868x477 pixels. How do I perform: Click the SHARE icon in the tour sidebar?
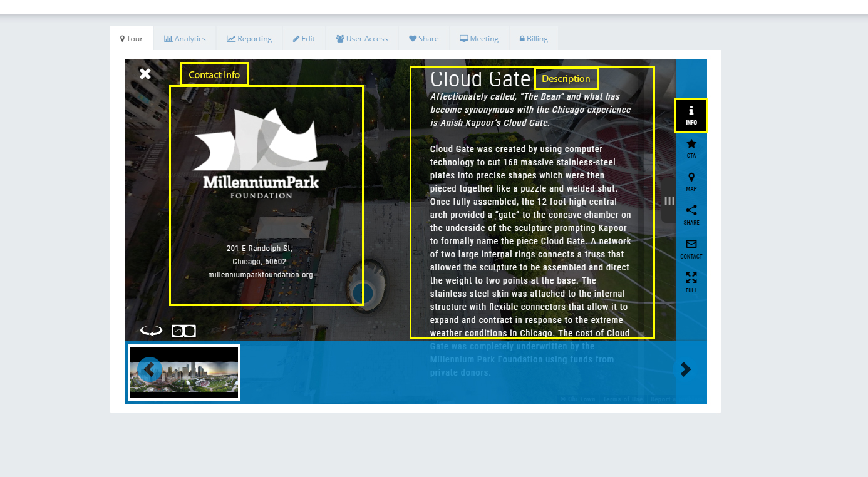(x=691, y=215)
